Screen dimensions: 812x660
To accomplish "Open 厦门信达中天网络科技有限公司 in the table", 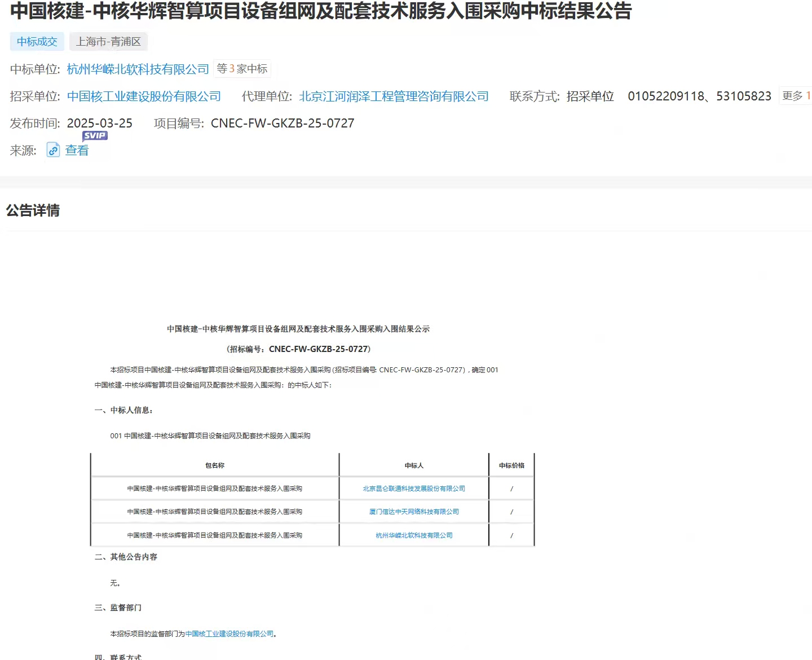I will coord(414,512).
